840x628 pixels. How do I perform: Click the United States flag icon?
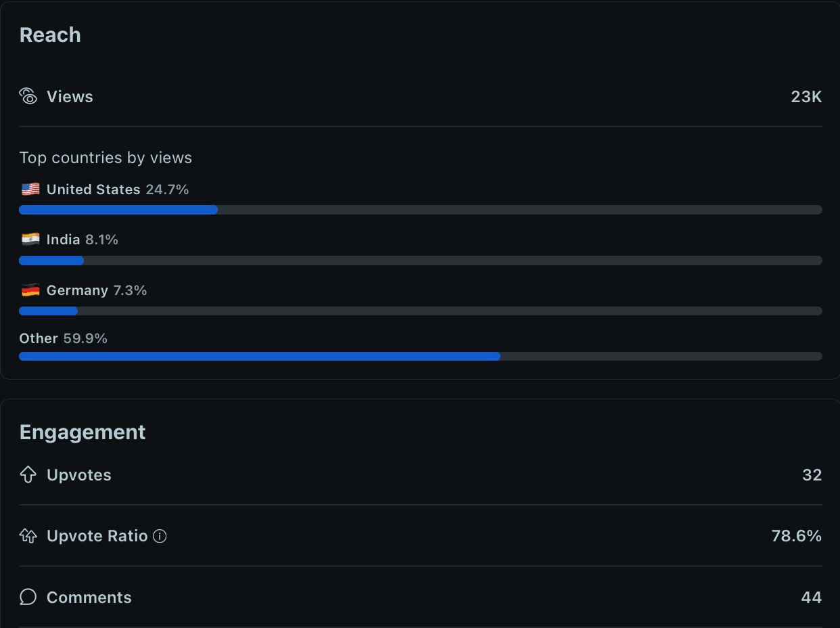pos(30,189)
